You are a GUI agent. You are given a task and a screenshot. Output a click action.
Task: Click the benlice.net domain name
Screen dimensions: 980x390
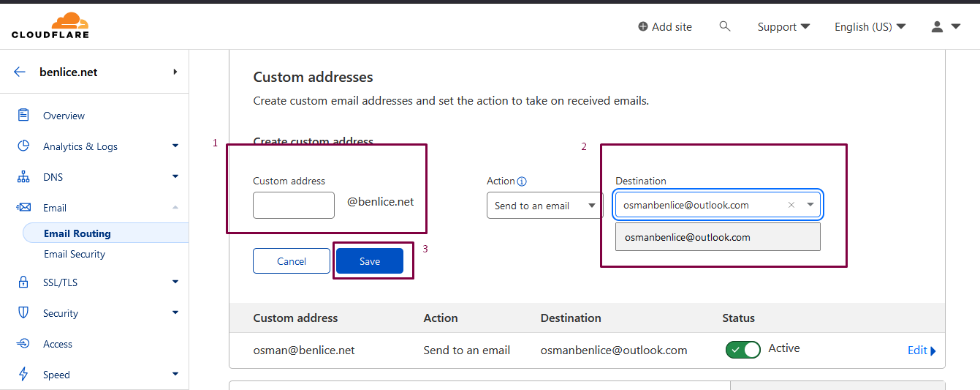tap(69, 72)
